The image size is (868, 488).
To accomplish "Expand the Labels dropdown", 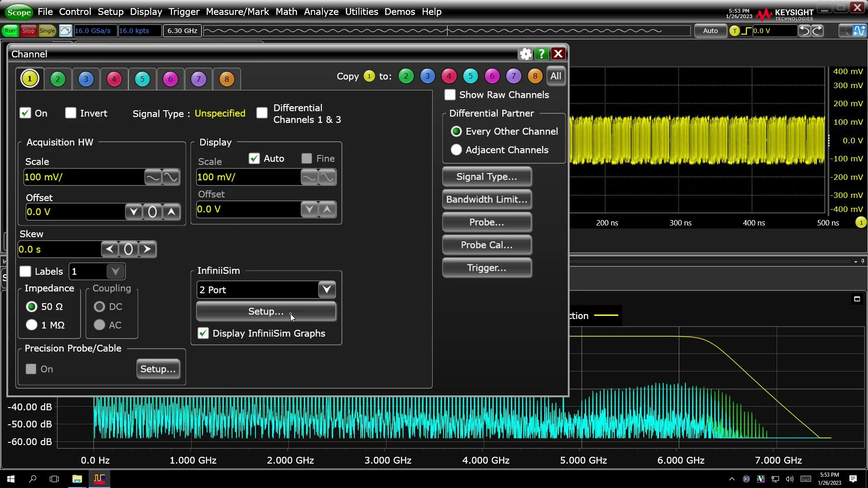I will coord(115,272).
